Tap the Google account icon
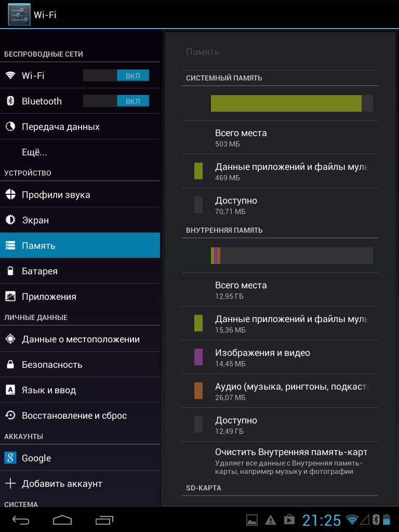This screenshot has width=399, height=532. pos(10,458)
